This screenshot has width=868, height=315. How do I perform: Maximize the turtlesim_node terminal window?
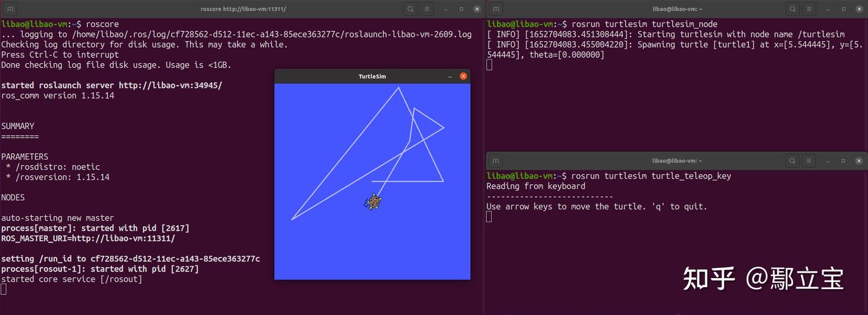click(843, 9)
